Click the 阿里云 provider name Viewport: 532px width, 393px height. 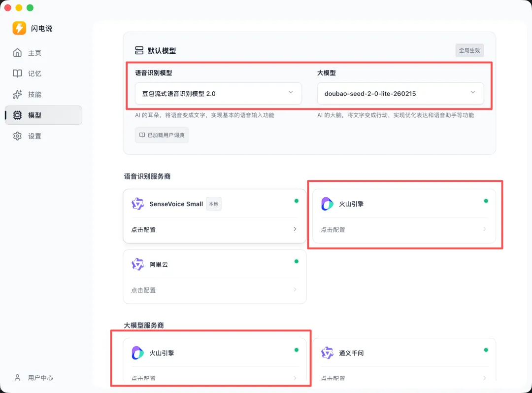159,264
